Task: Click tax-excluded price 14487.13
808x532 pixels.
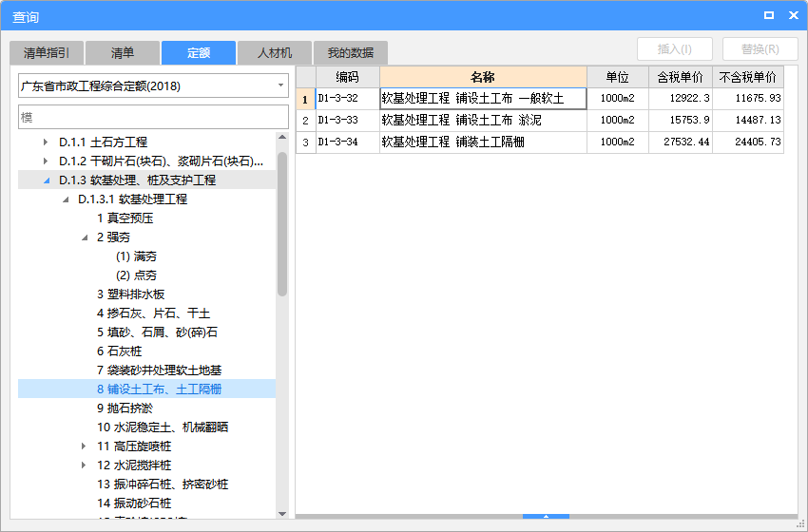Action: pos(748,121)
